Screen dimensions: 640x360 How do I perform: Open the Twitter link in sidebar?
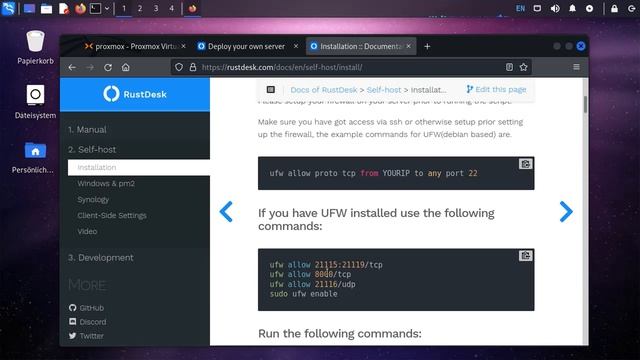coord(86,336)
